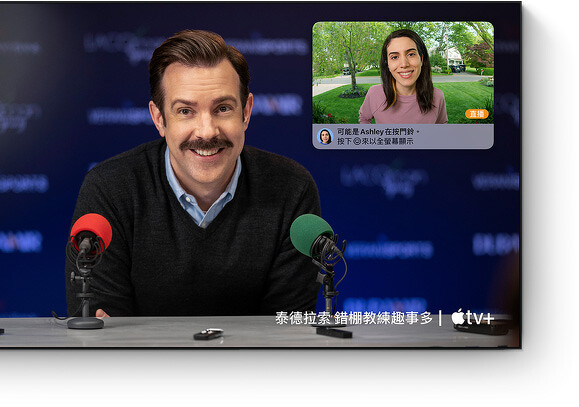Click the black Apple TV box beside the TV

[482, 328]
